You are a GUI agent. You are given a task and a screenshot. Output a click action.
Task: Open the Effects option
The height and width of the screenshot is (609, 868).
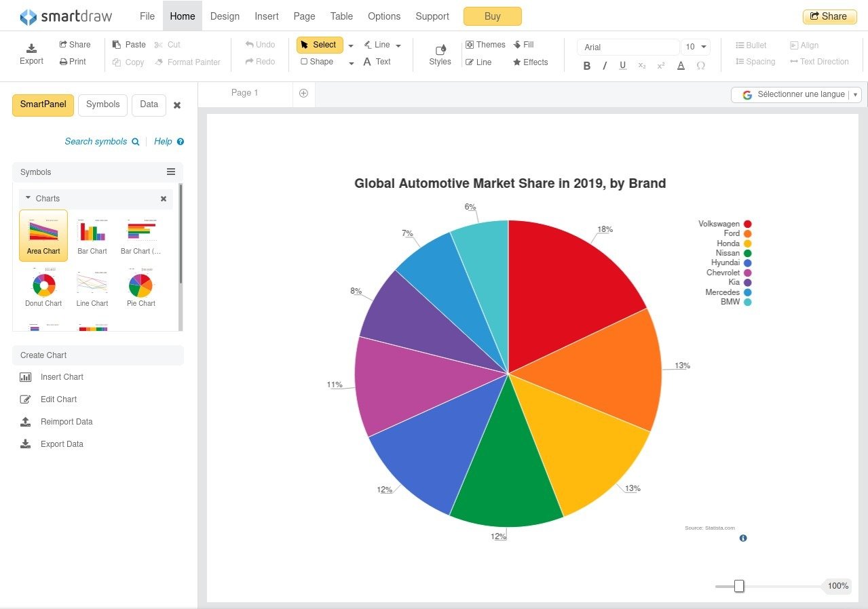tap(530, 62)
